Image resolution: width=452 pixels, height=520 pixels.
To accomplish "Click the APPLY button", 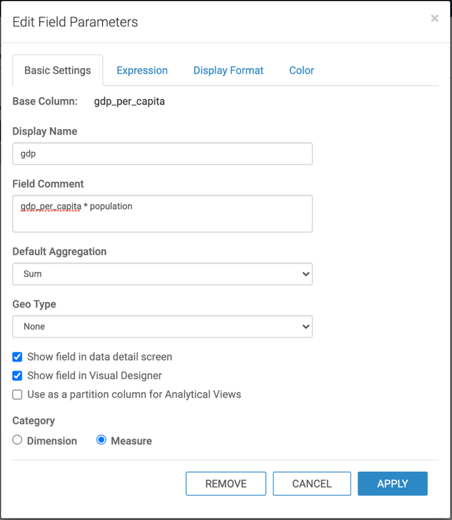I will 393,484.
